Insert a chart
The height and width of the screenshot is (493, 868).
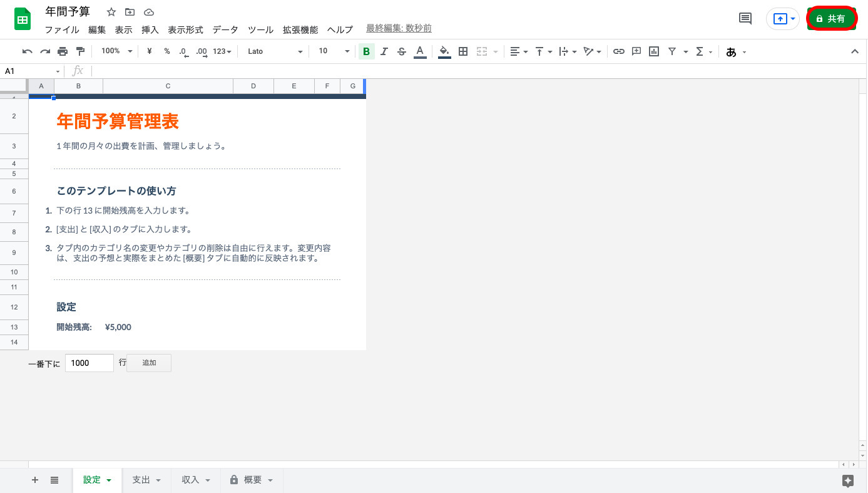pyautogui.click(x=654, y=51)
